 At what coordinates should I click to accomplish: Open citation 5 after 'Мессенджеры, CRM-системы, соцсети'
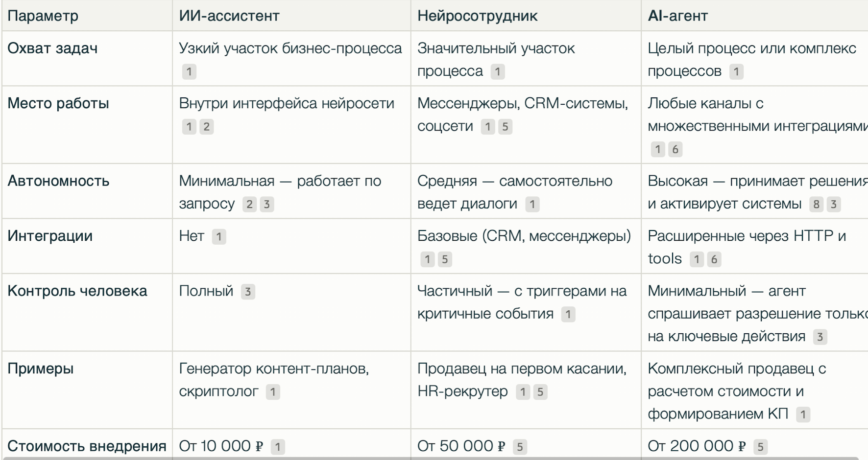pyautogui.click(x=506, y=127)
